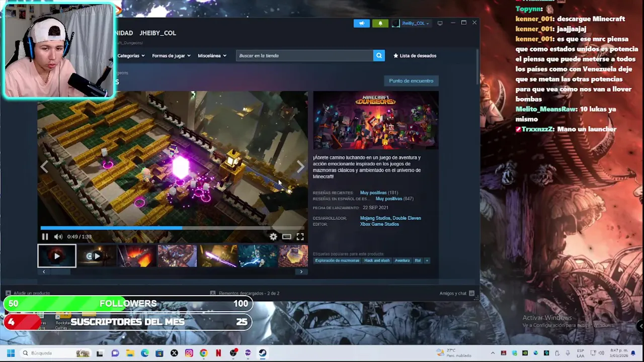Open Amigos y chat panel
This screenshot has width=644, height=362.
(457, 293)
